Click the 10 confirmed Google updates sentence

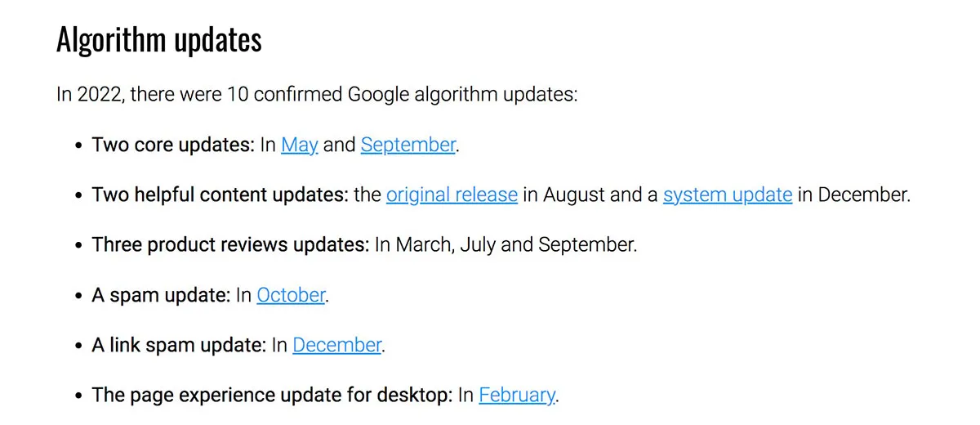317,94
